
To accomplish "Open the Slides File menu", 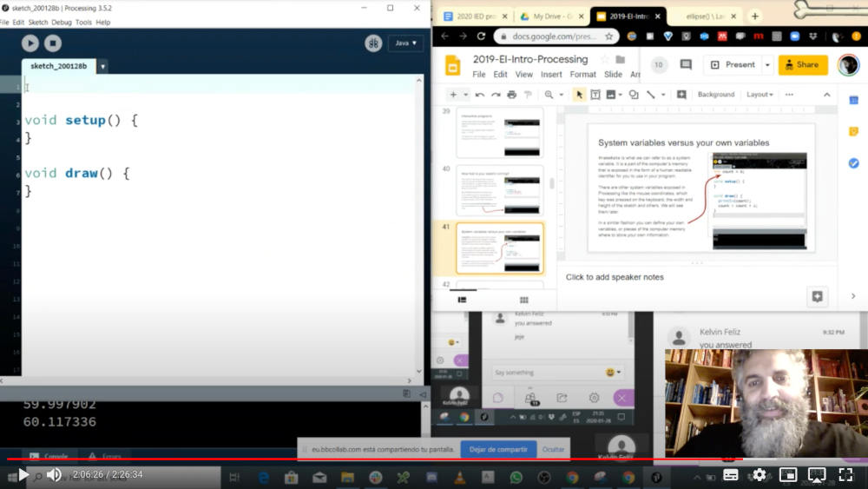I will [479, 74].
